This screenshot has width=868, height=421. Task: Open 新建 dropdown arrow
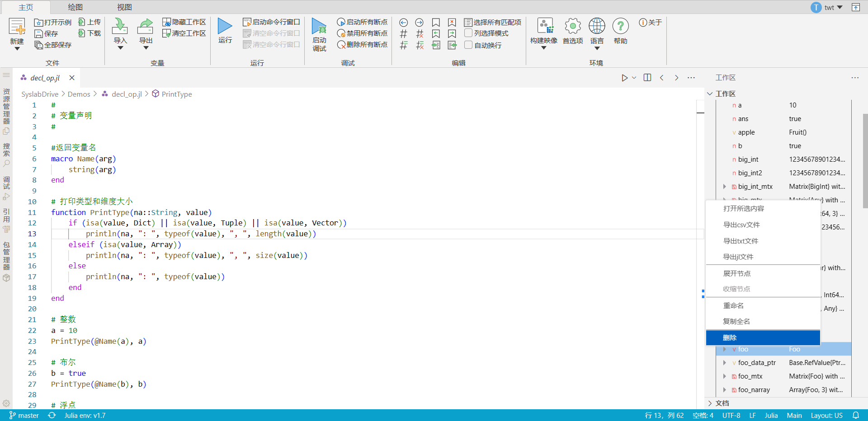point(17,48)
